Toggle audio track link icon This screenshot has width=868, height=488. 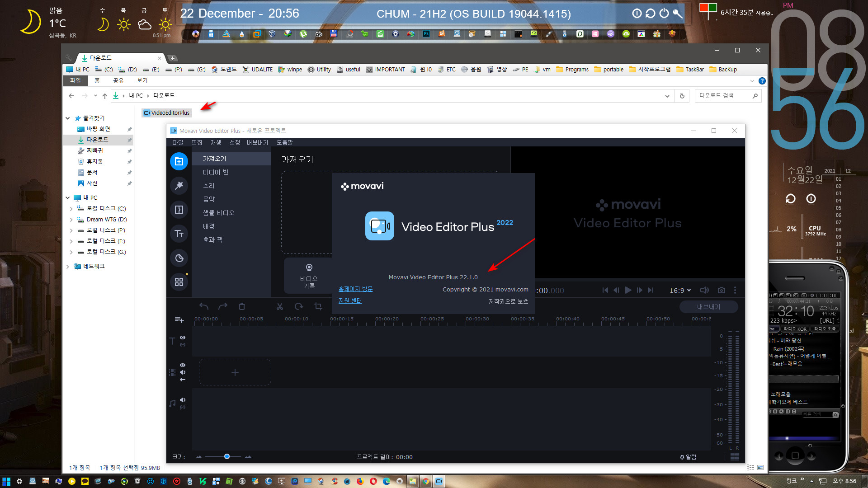coord(183,407)
